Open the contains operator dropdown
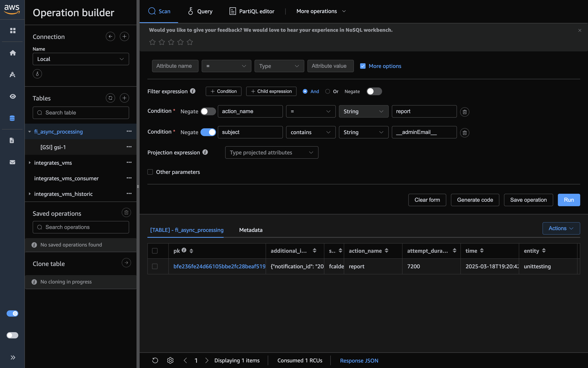This screenshot has width=588, height=368. pyautogui.click(x=311, y=132)
